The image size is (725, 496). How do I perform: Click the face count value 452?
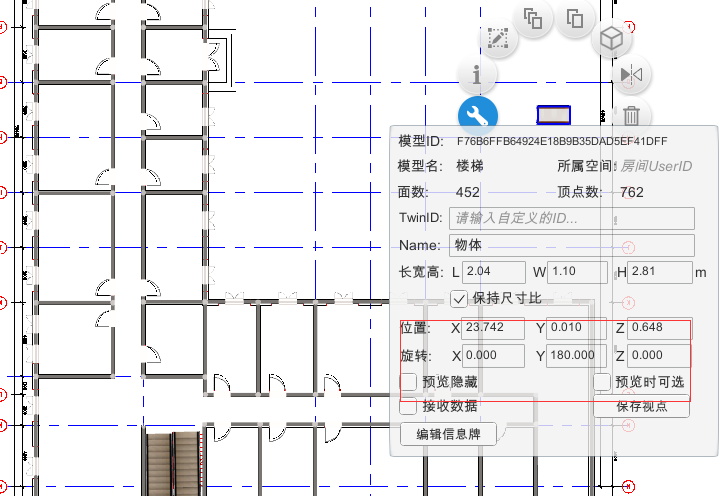467,192
